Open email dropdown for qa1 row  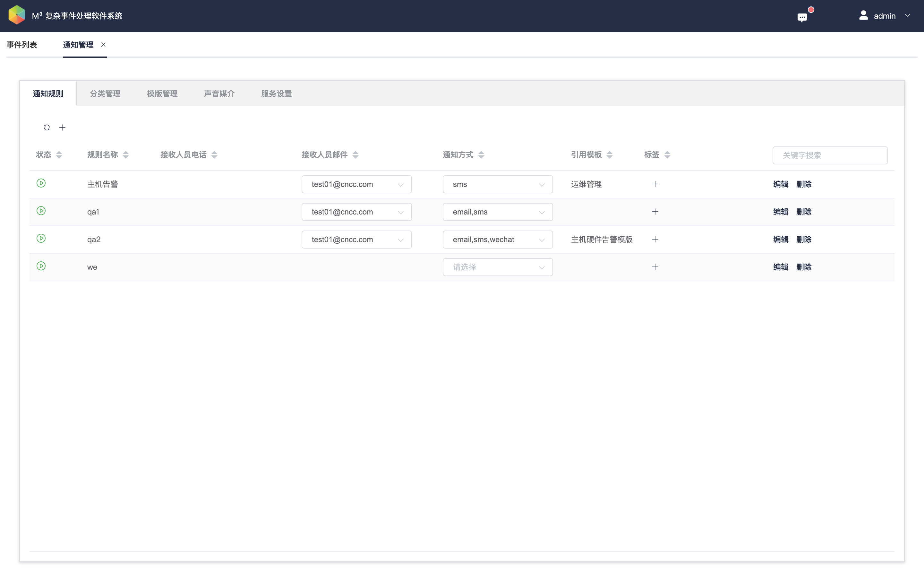point(356,212)
